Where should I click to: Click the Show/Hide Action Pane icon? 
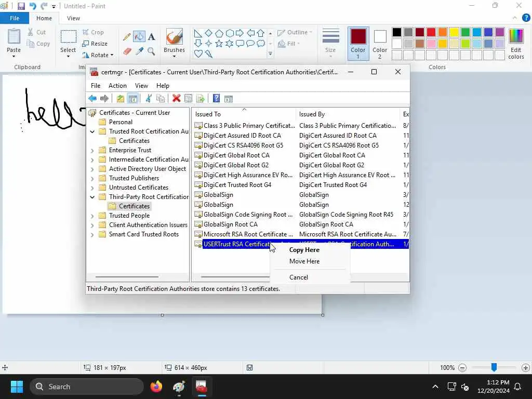click(x=229, y=99)
